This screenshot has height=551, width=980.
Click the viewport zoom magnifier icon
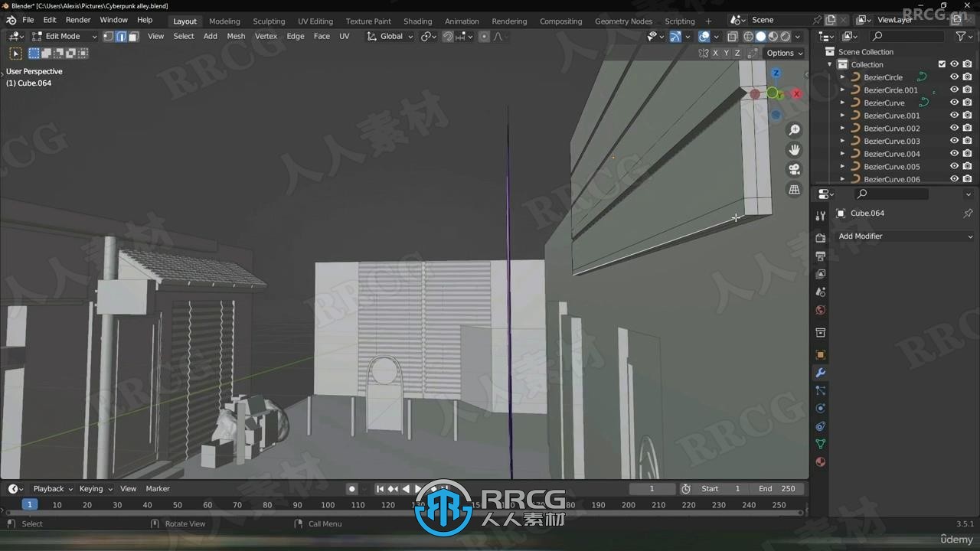[795, 130]
